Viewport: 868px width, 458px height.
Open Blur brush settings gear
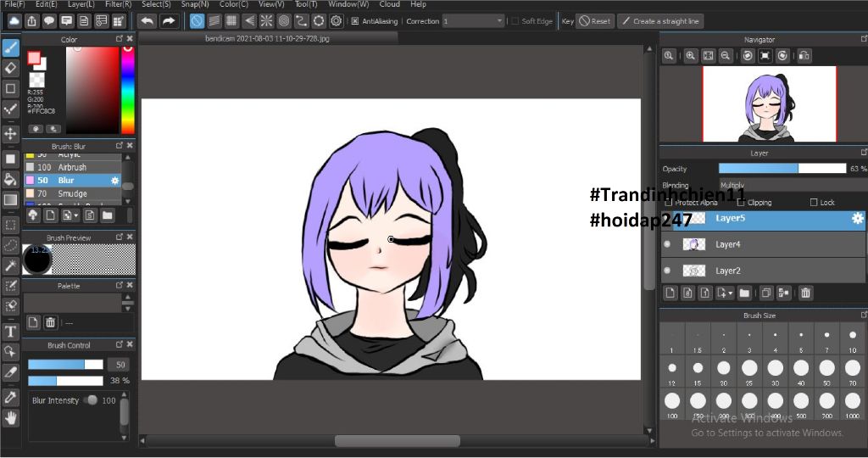115,181
